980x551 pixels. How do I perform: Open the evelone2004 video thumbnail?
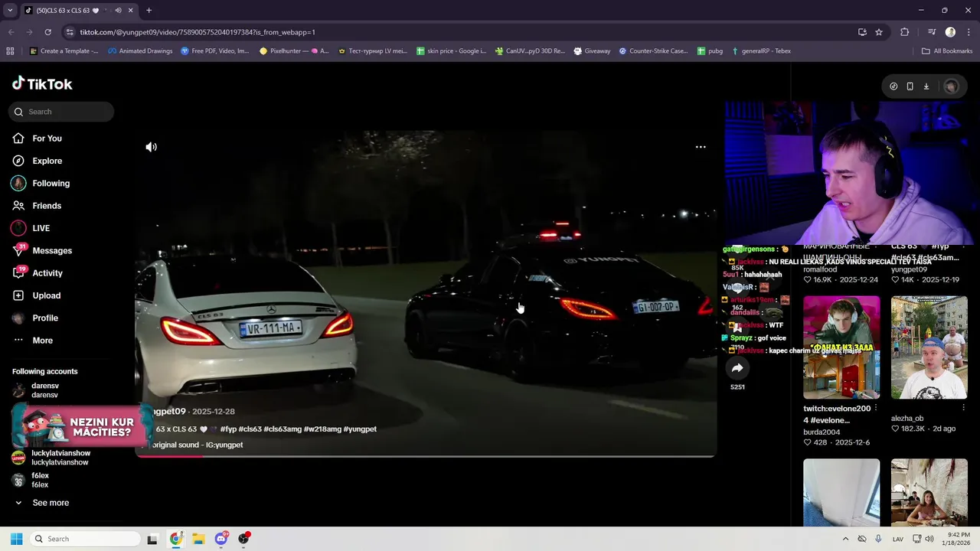(x=841, y=347)
